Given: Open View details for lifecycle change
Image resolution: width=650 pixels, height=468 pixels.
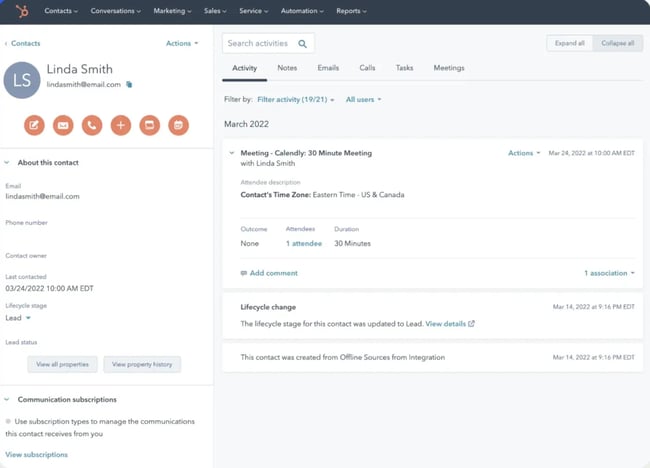Looking at the screenshot, I should pyautogui.click(x=446, y=324).
